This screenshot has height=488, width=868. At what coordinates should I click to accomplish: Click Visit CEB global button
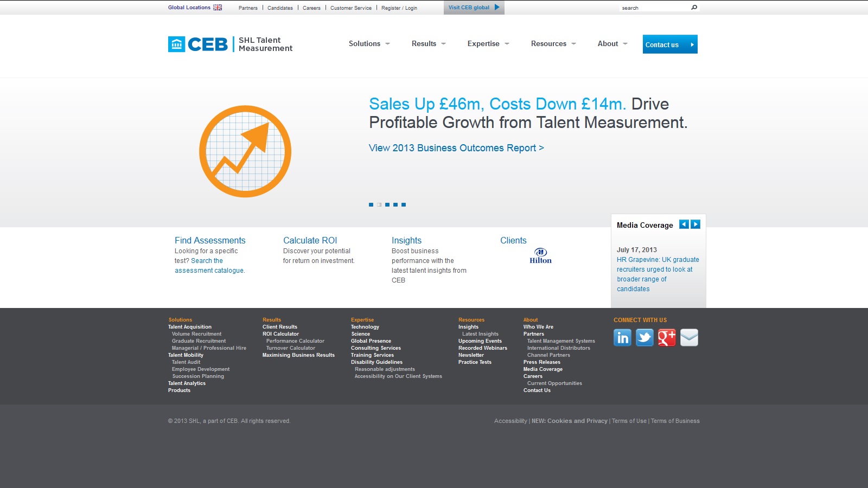click(474, 8)
